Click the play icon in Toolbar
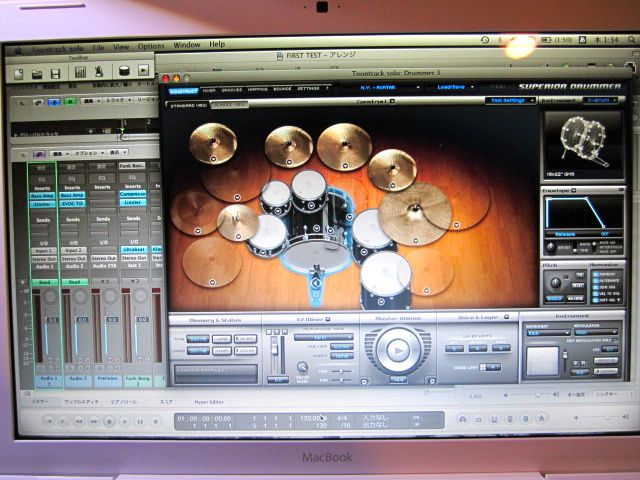The height and width of the screenshot is (480, 640). 143,70
